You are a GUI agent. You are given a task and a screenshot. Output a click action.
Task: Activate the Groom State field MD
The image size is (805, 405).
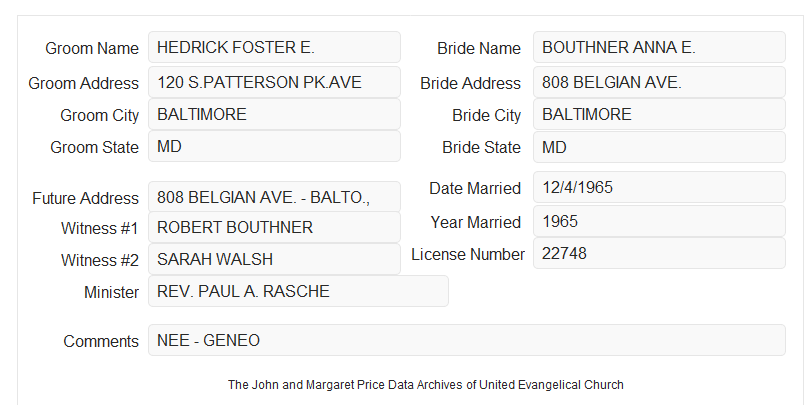[x=274, y=146]
